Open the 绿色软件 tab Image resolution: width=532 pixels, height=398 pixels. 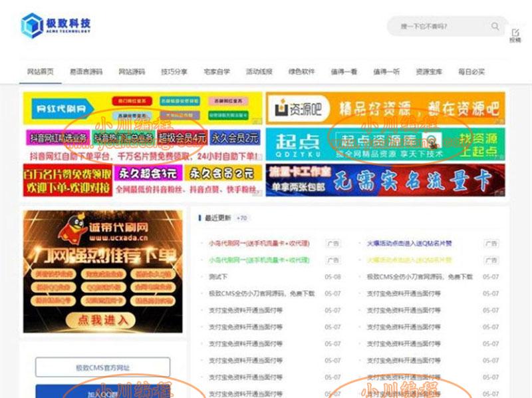[x=302, y=72]
